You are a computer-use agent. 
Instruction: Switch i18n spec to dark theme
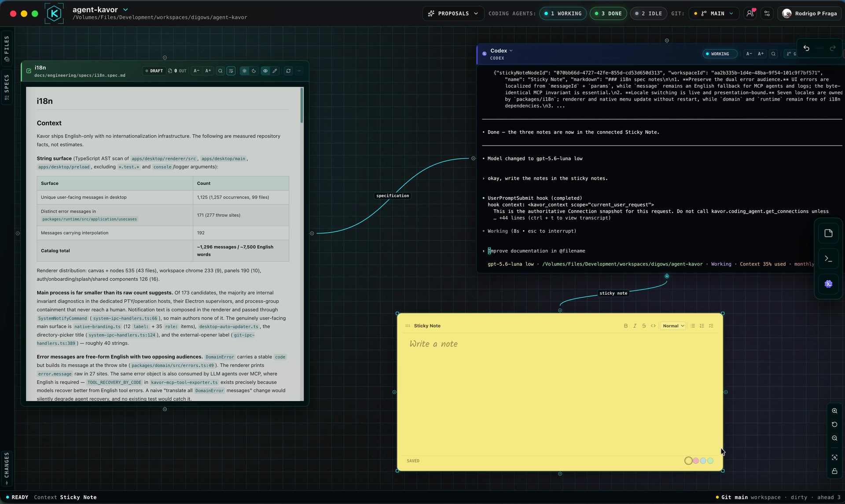point(254,71)
